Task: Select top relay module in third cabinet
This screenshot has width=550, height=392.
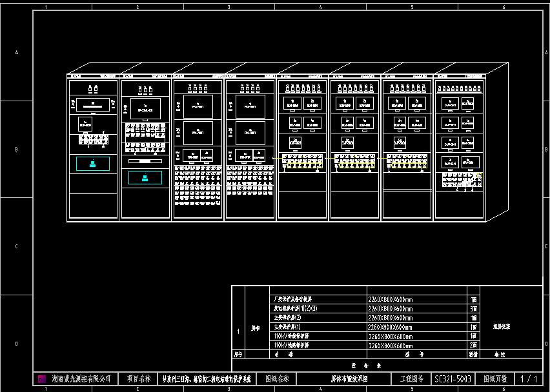Action: click(x=198, y=105)
